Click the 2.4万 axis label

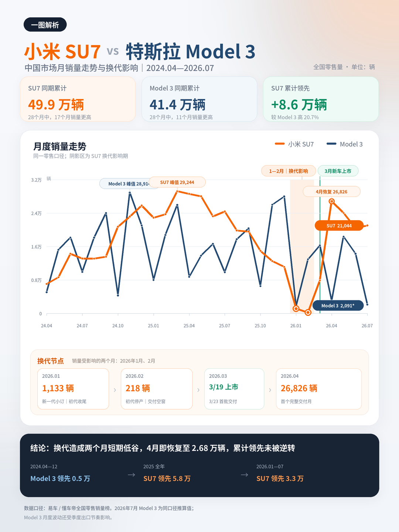36,214
